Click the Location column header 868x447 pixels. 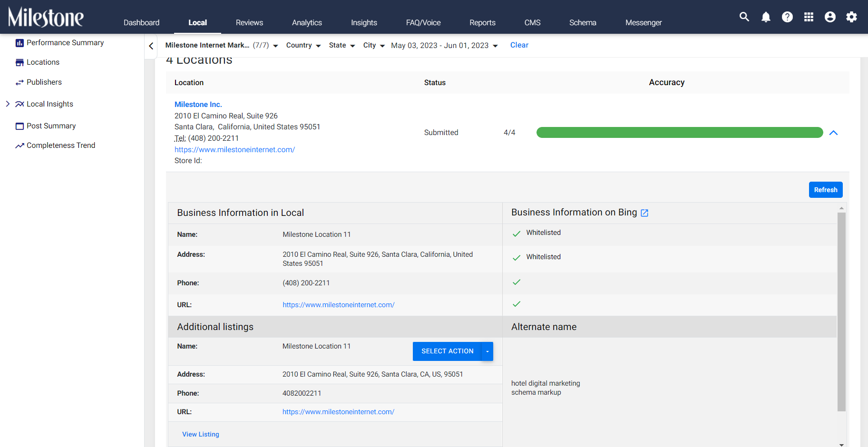[x=189, y=83]
